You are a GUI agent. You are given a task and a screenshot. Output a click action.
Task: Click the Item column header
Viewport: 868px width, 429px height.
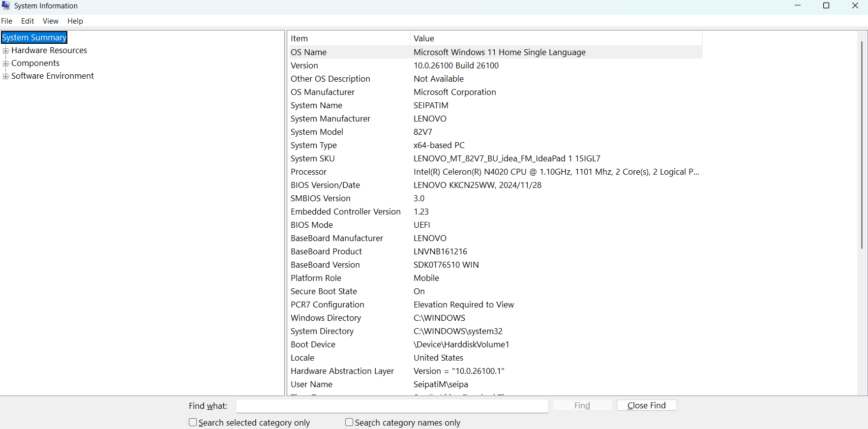[349, 38]
